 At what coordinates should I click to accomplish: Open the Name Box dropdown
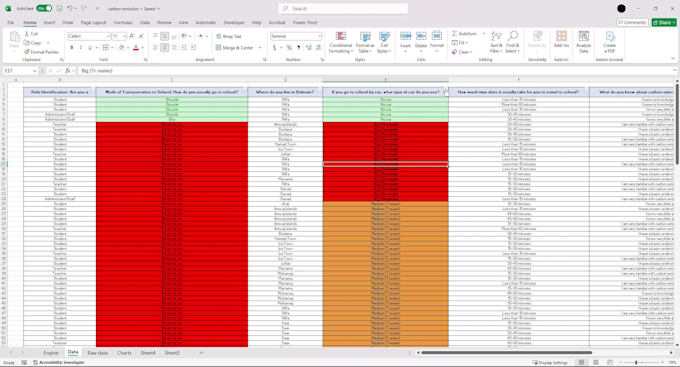tap(34, 70)
